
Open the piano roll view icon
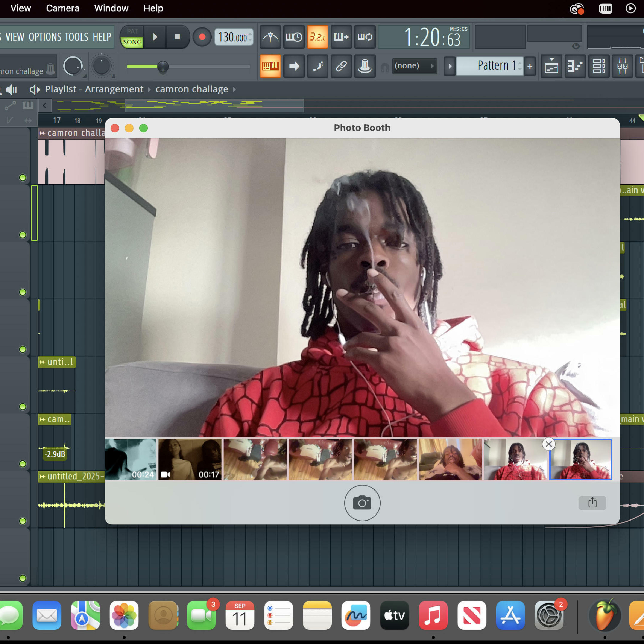pyautogui.click(x=575, y=66)
